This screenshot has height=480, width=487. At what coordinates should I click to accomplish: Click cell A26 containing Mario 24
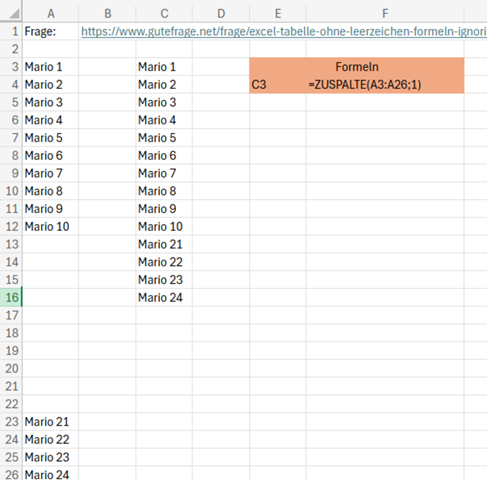(x=51, y=473)
